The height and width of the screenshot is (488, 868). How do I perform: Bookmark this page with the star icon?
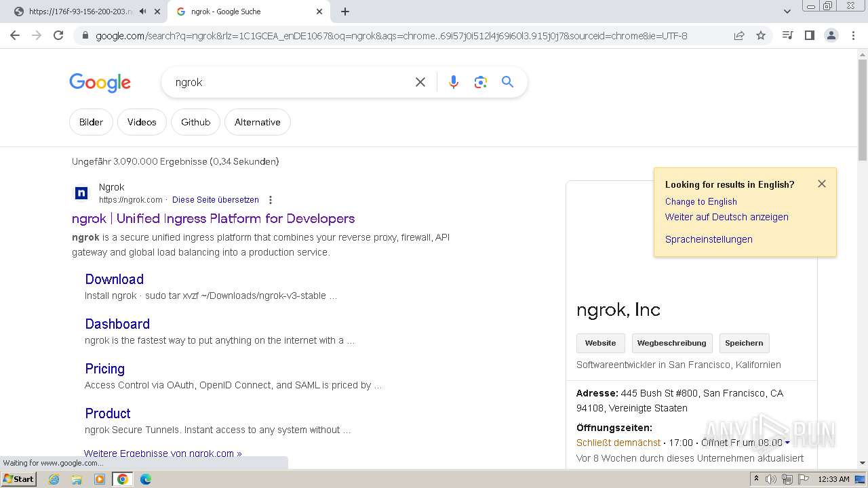coord(761,35)
